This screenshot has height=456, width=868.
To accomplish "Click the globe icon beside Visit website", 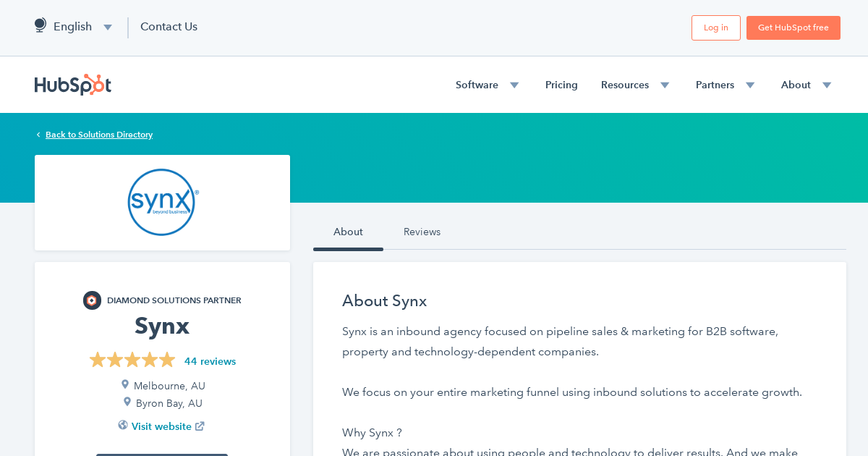I will click(122, 426).
